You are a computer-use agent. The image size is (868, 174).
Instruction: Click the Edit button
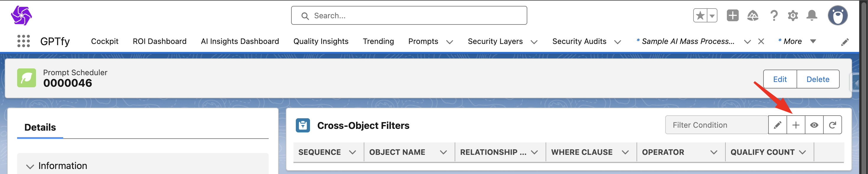tap(780, 79)
